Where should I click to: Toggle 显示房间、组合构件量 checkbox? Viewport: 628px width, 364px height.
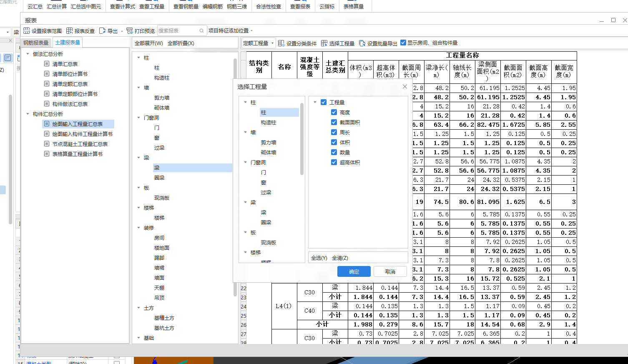pos(403,43)
